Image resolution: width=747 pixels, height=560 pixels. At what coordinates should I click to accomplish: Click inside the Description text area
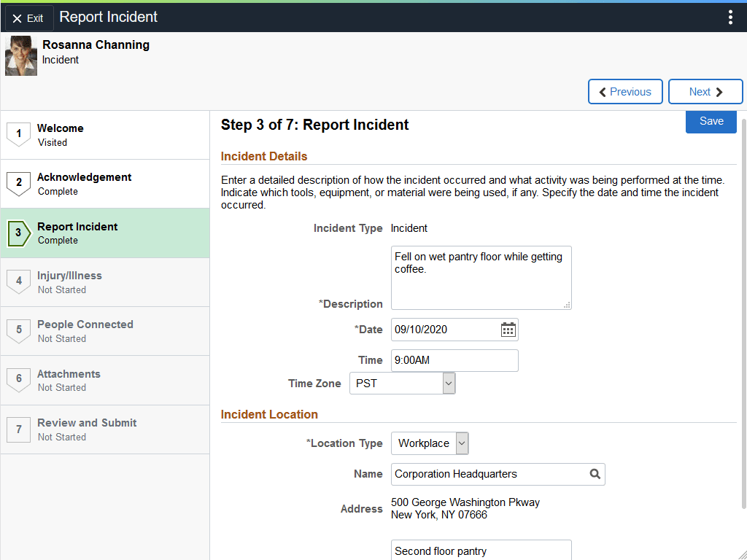click(481, 277)
